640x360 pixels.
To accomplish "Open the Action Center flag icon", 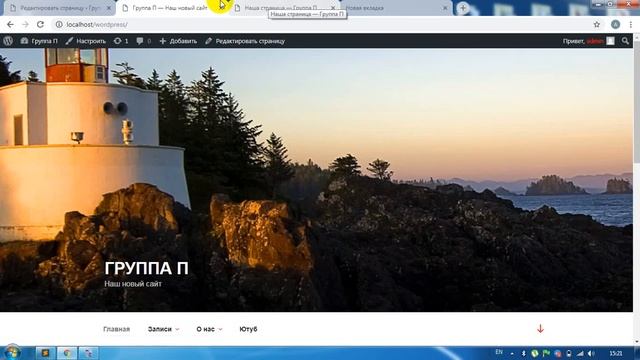I will 546,353.
